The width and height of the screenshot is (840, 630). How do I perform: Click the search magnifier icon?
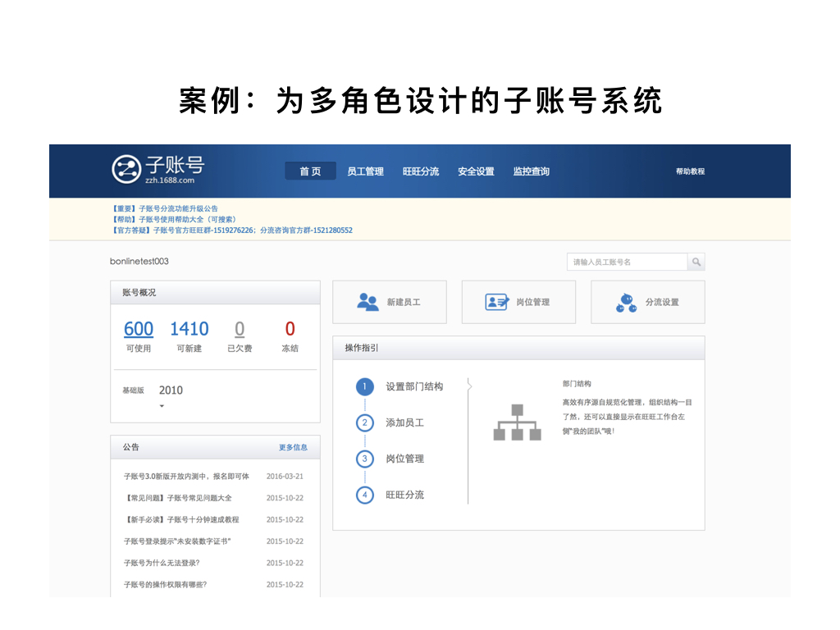(696, 262)
